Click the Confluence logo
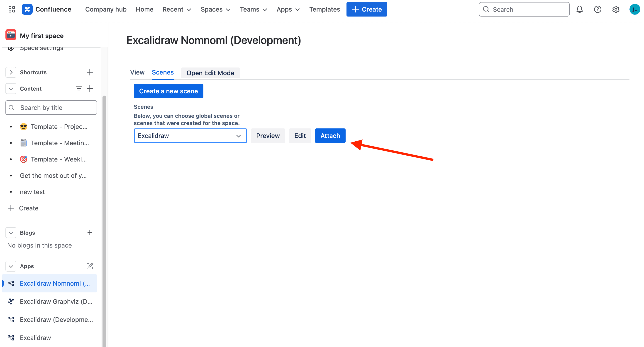Image resolution: width=644 pixels, height=347 pixels. click(27, 9)
